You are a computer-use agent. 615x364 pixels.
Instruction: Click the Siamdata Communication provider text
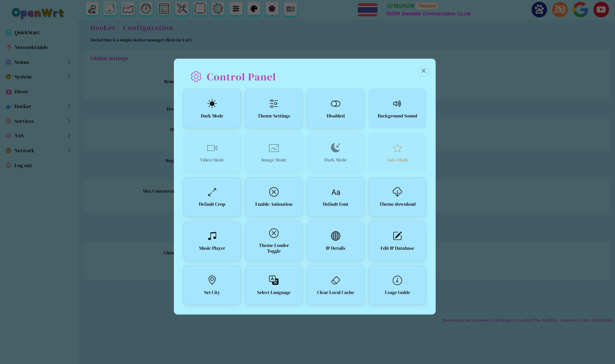(429, 14)
